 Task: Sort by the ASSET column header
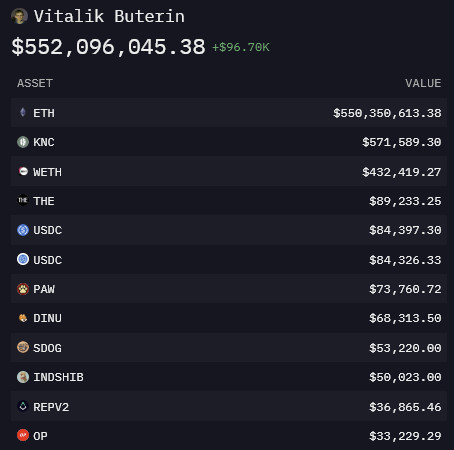35,83
